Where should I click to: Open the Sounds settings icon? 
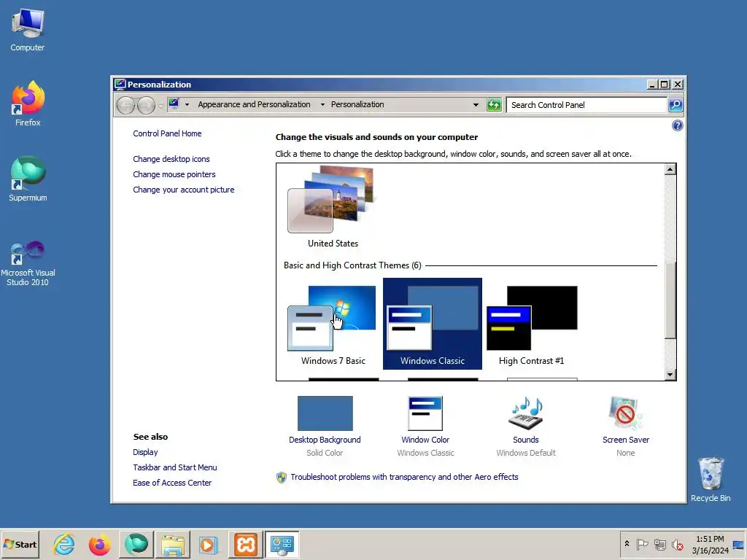526,413
